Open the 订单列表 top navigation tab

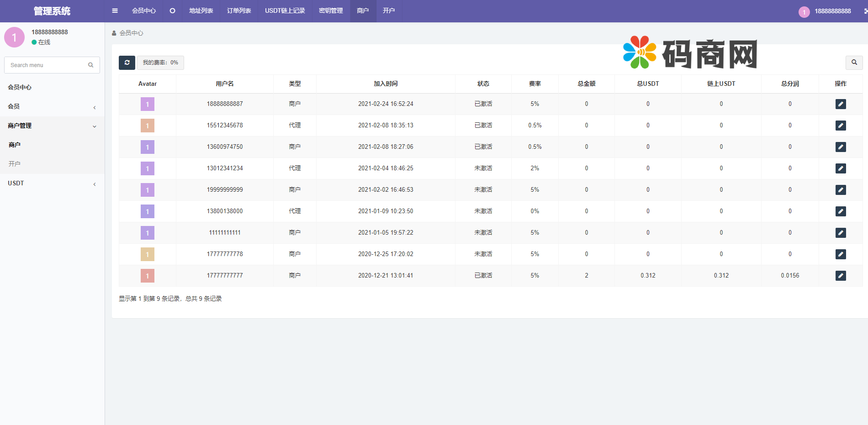239,11
